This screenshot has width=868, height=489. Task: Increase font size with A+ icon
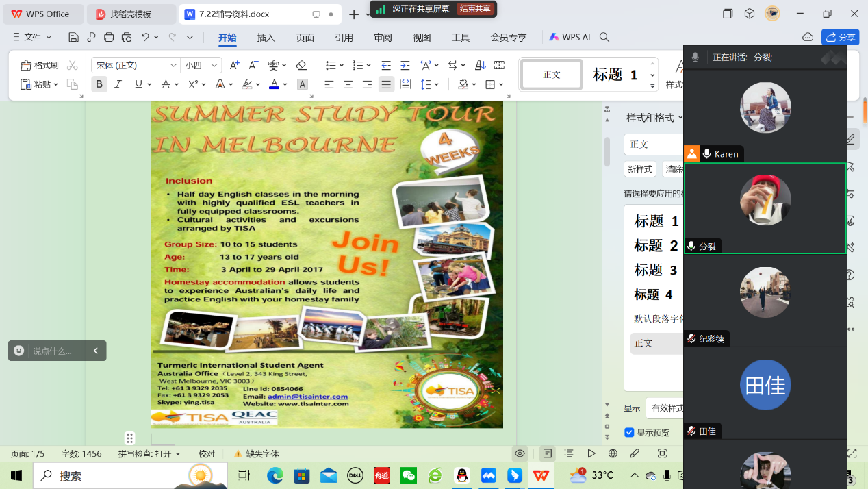tap(234, 65)
